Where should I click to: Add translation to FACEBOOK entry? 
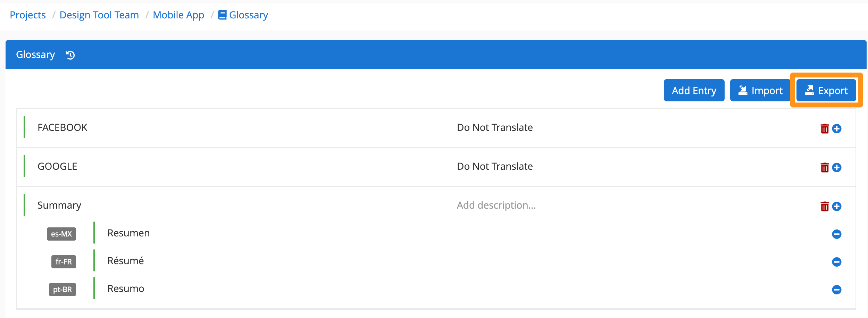click(x=837, y=129)
